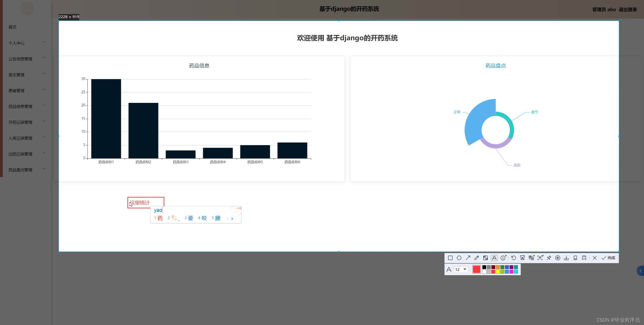Viewport: 644px width, 325px height.
Task: Select the arrow drawing tool
Action: [468, 258]
